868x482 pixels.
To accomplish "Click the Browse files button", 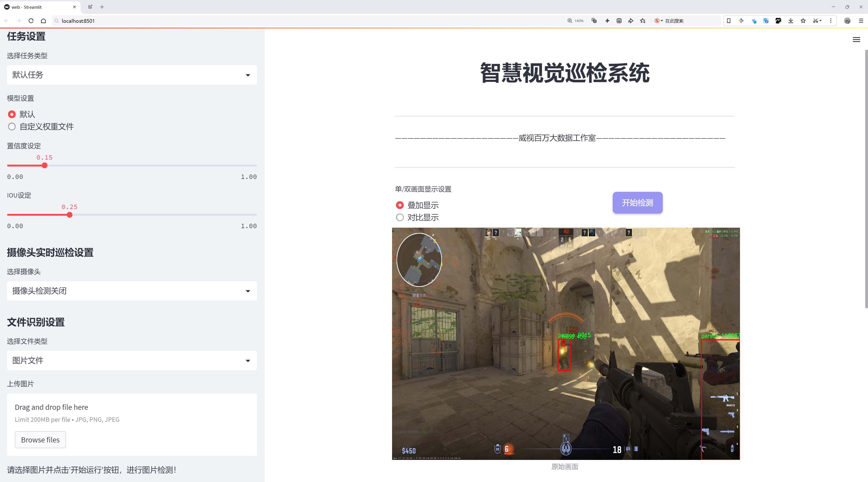I will coord(40,439).
